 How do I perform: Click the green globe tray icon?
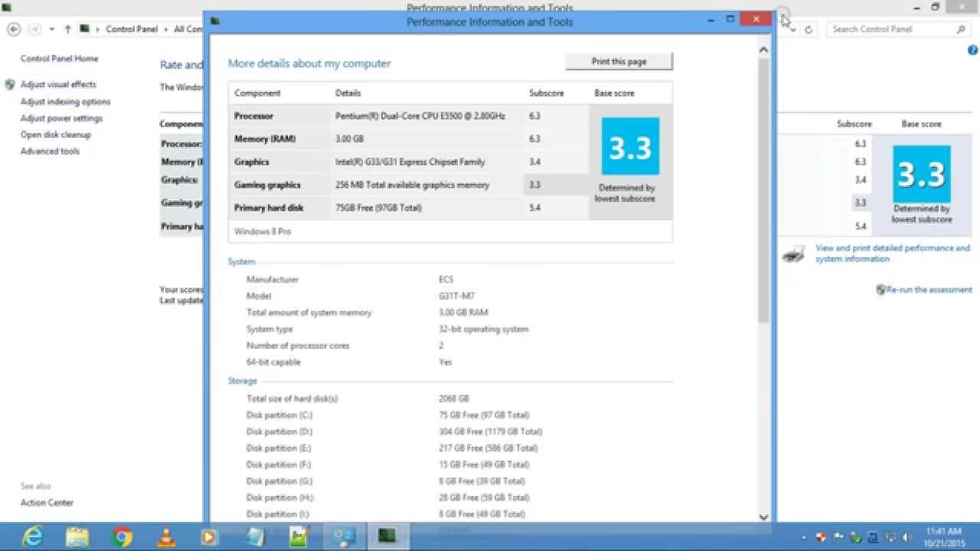[856, 537]
